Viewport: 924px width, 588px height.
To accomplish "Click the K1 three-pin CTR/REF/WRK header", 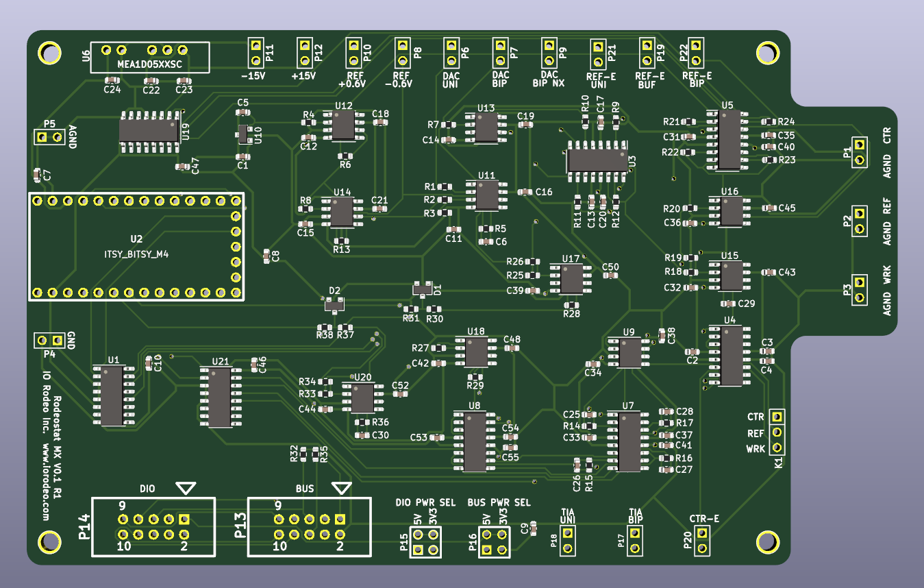I will coord(777,432).
